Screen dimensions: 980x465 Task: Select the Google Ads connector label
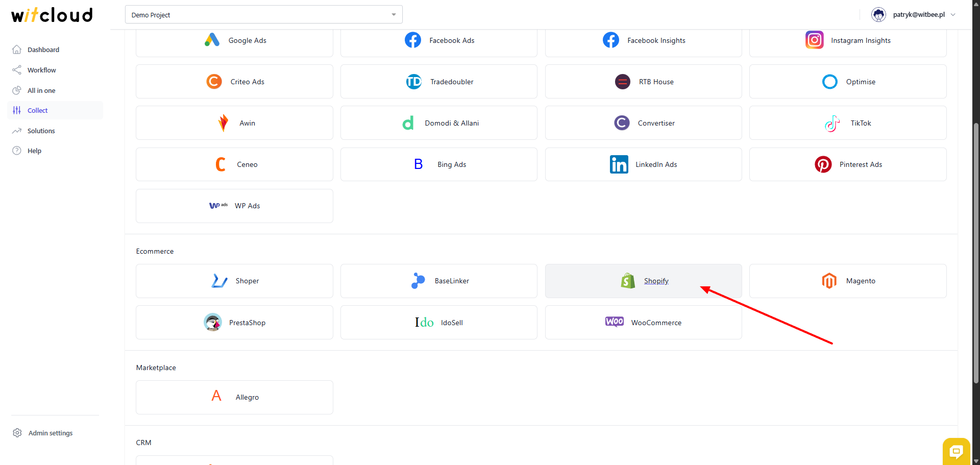[x=248, y=40]
